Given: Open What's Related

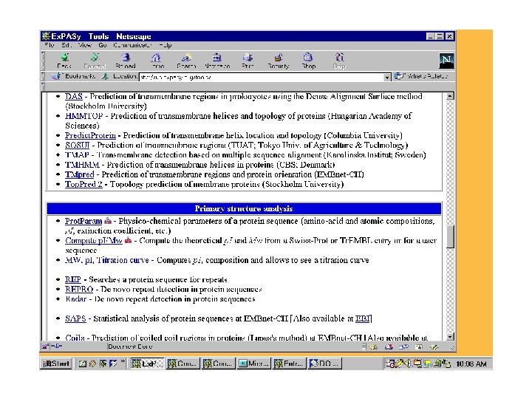Looking at the screenshot, I should 421,76.
